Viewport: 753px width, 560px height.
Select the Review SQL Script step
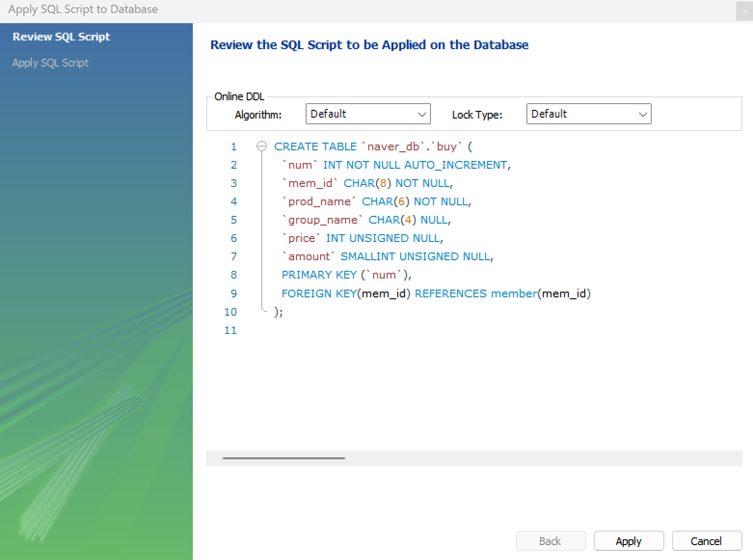[x=61, y=37]
